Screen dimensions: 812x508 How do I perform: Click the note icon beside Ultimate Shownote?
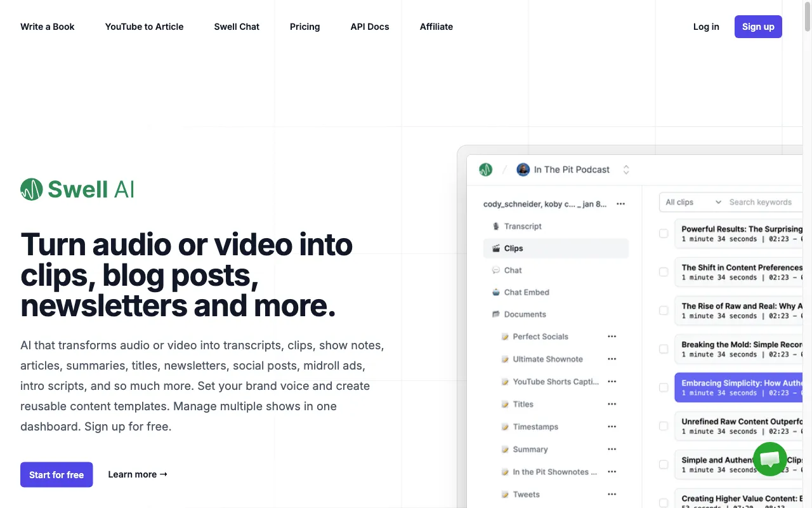click(x=505, y=359)
